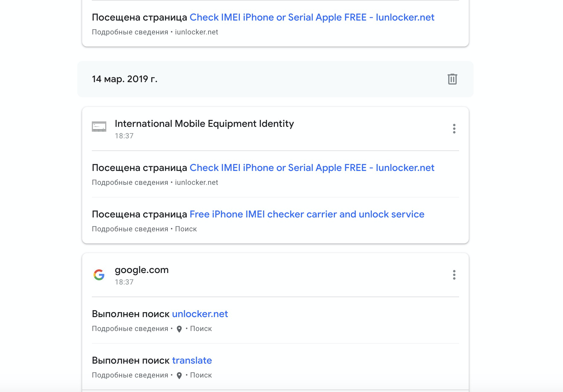Open Check IMEI iPhone link under 14 мар. card

(x=312, y=168)
